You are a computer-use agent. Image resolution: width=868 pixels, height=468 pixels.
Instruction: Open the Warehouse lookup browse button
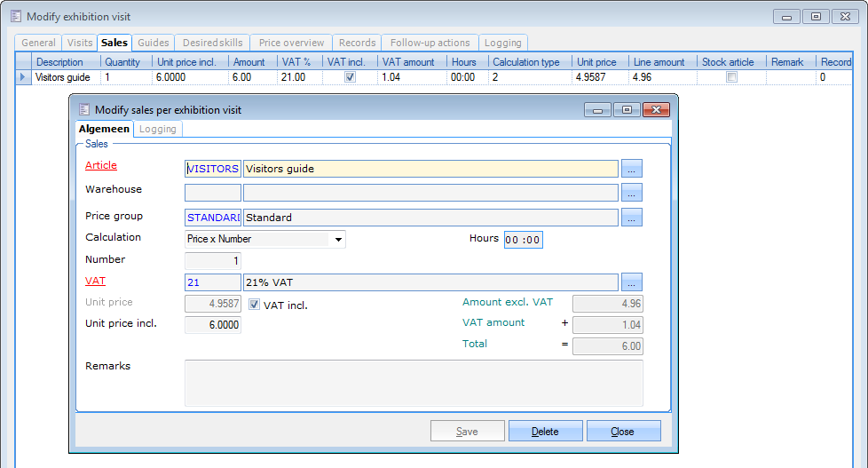(x=631, y=193)
